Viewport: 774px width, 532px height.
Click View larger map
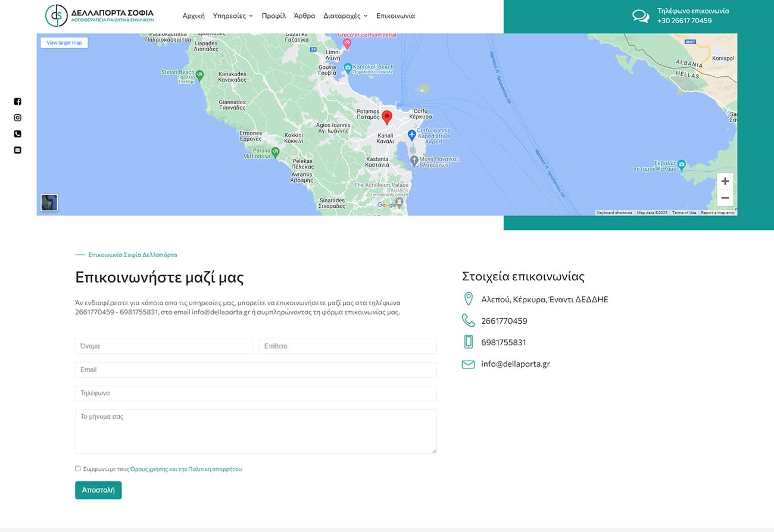tap(64, 43)
